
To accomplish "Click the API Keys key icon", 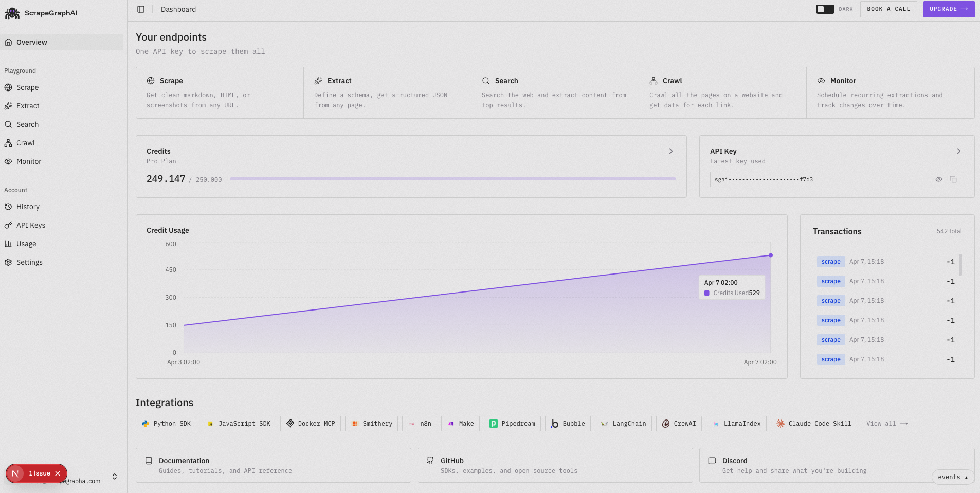I will [x=8, y=225].
